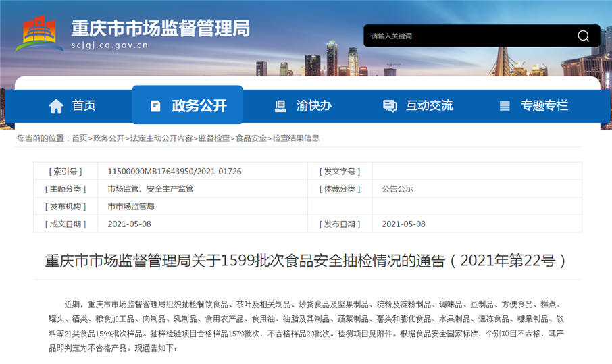Viewport: 612px width, 364px height.
Task: Click the service desk icon beside 渝快办
Action: (280, 106)
